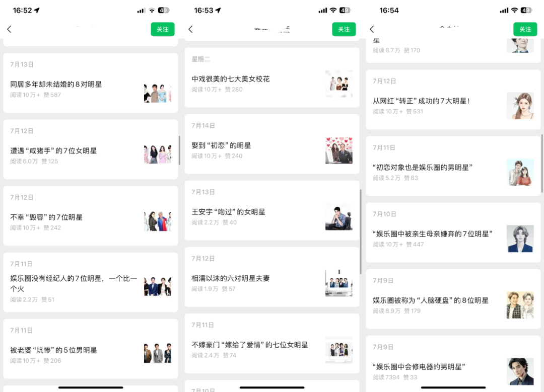Tap 阅读10万+ 赞242 stats line
Screen dimensions: 544x392
point(35,228)
